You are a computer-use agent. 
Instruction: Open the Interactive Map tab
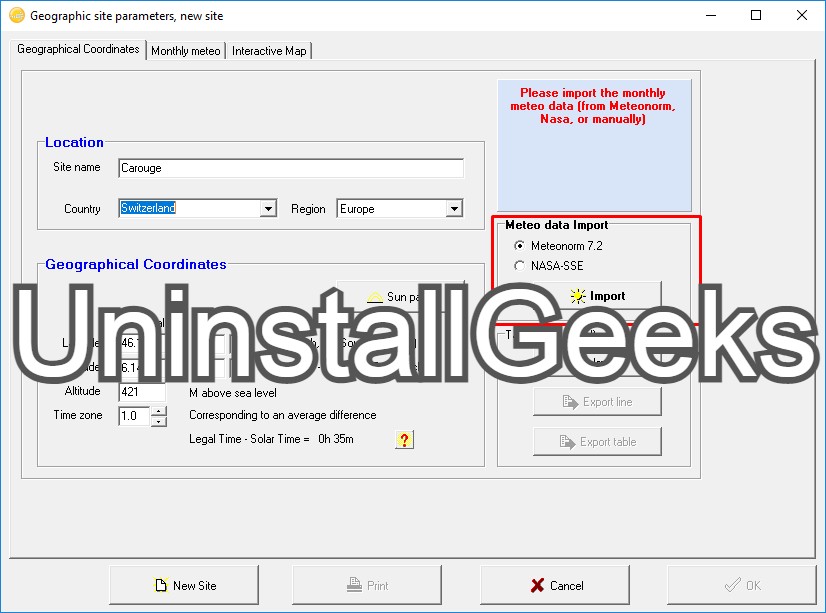269,51
